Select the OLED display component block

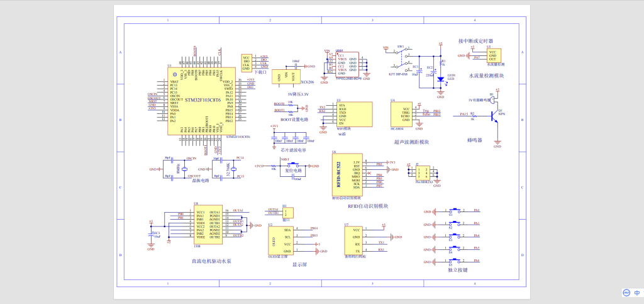(x=282, y=240)
